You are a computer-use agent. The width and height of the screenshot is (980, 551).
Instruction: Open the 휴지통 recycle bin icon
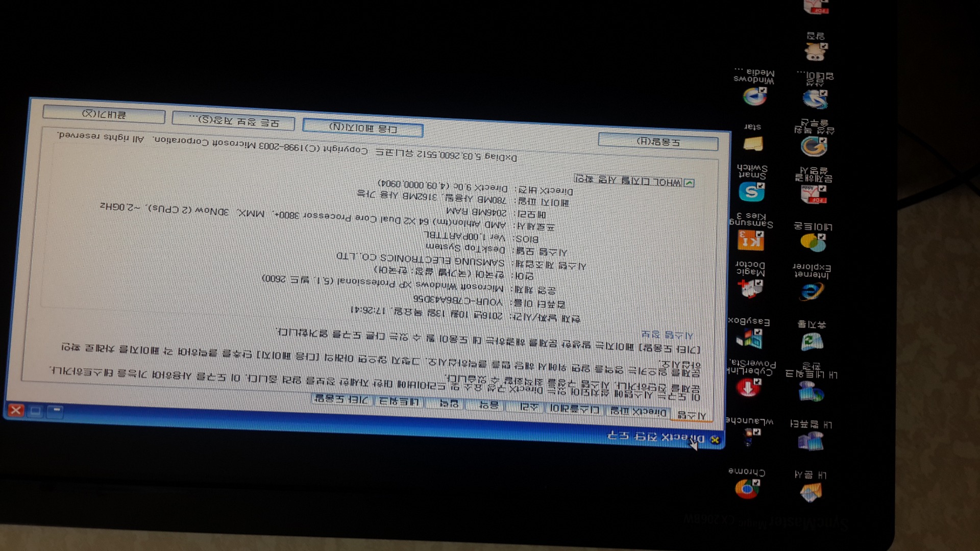(x=812, y=341)
